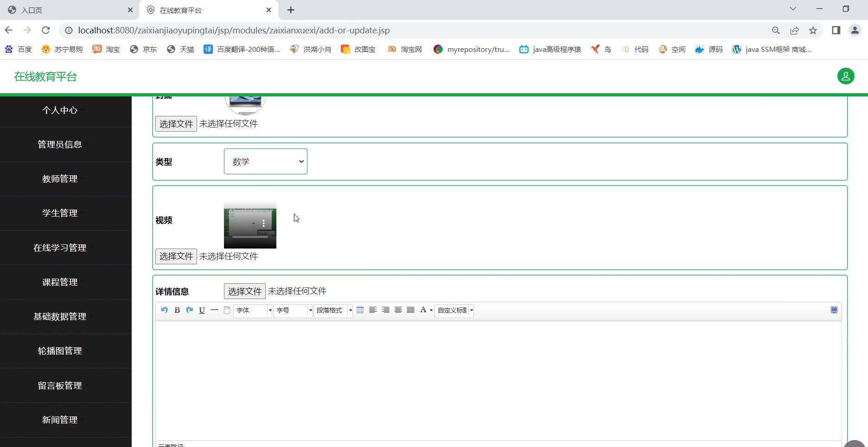
Task: Open the 苏宁易购 bookmark
Action: (x=62, y=49)
